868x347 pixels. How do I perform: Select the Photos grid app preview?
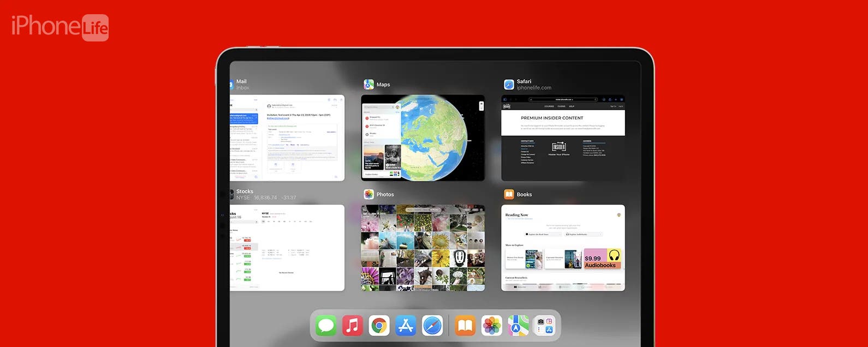423,248
